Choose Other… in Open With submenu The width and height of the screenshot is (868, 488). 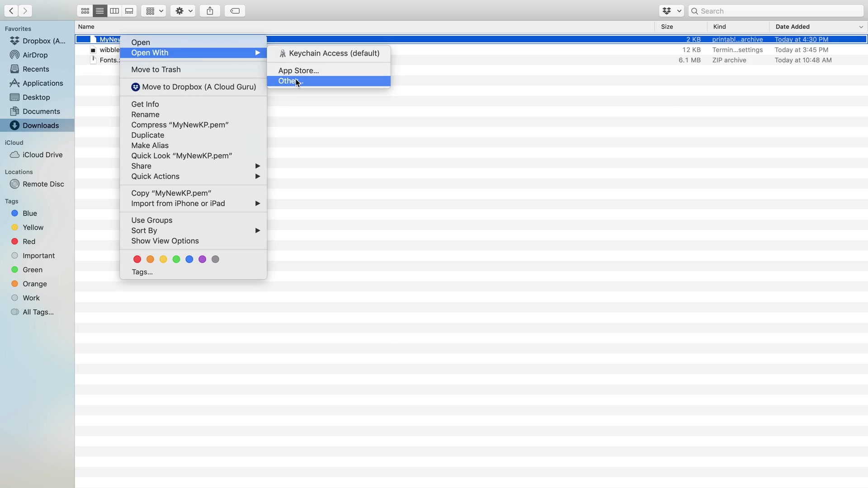click(289, 81)
